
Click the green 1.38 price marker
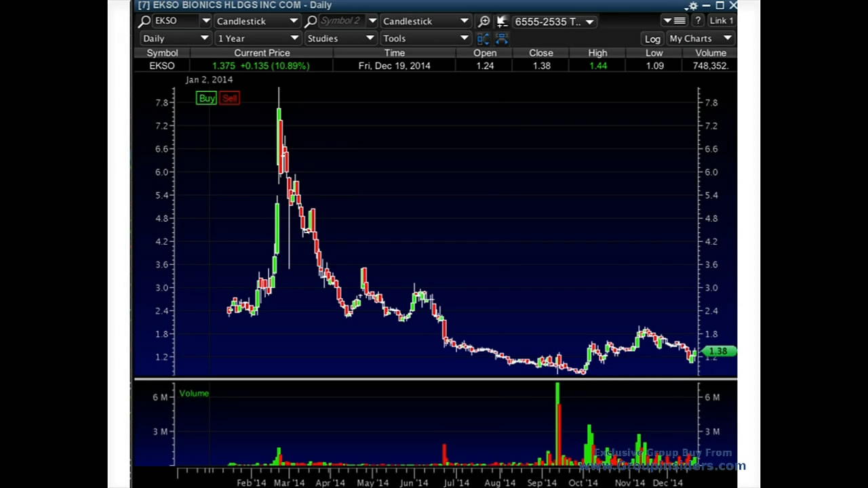click(x=719, y=351)
